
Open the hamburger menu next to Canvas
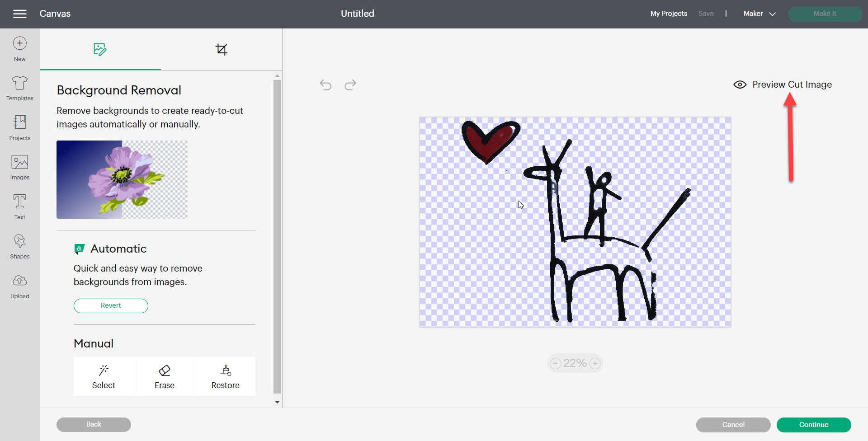click(x=20, y=14)
